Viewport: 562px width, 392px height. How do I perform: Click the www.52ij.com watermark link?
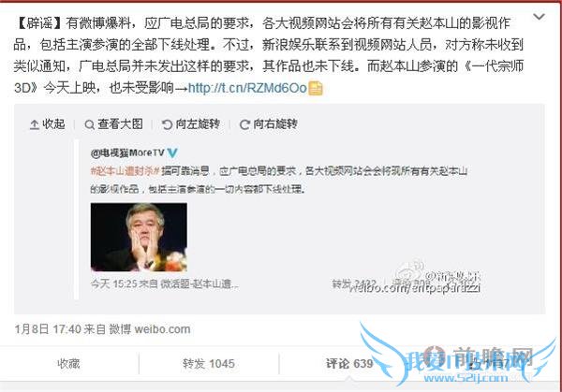point(466,377)
